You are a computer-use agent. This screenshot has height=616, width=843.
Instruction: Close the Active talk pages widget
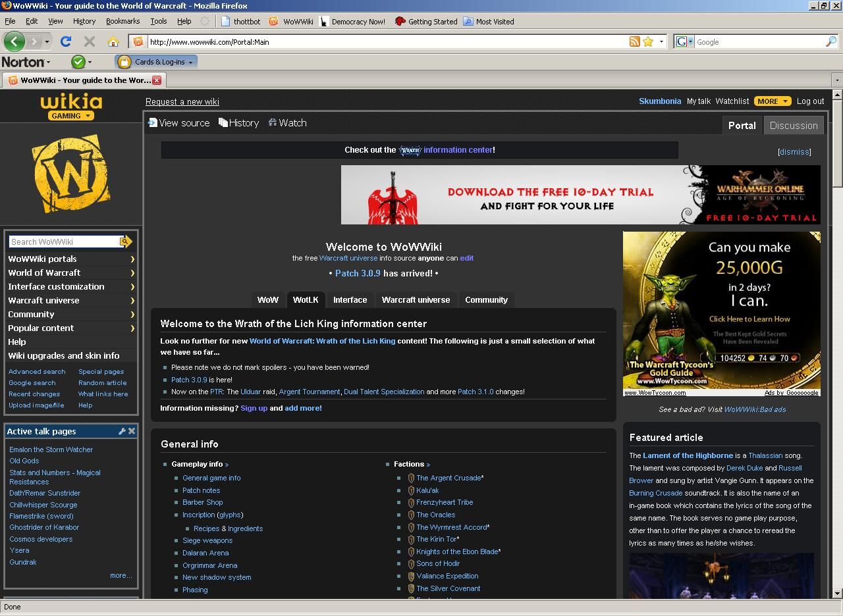coord(132,431)
